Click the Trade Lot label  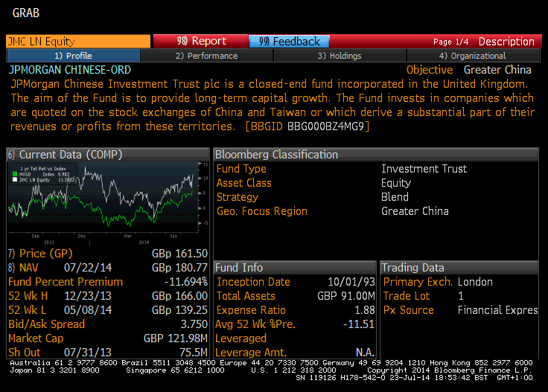click(407, 296)
